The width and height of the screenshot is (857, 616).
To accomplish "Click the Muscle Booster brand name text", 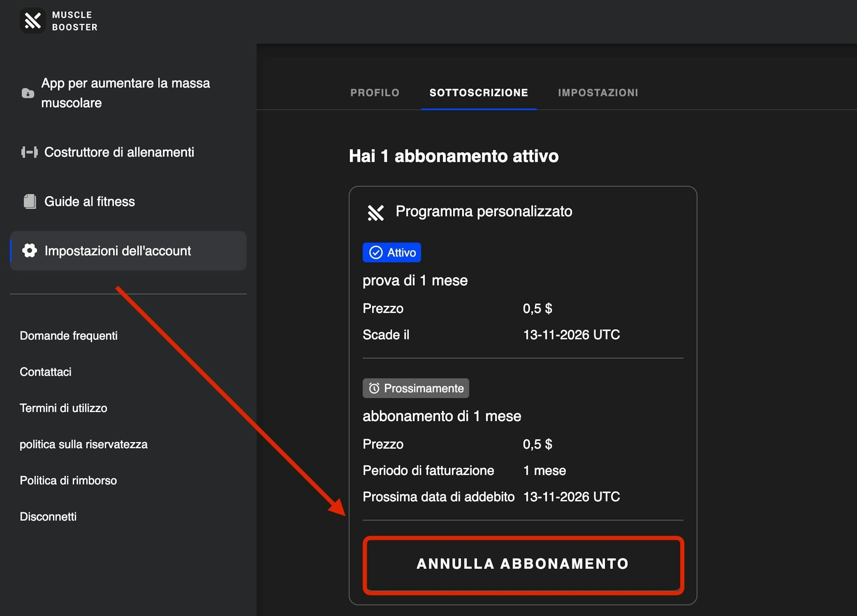I will coord(75,21).
